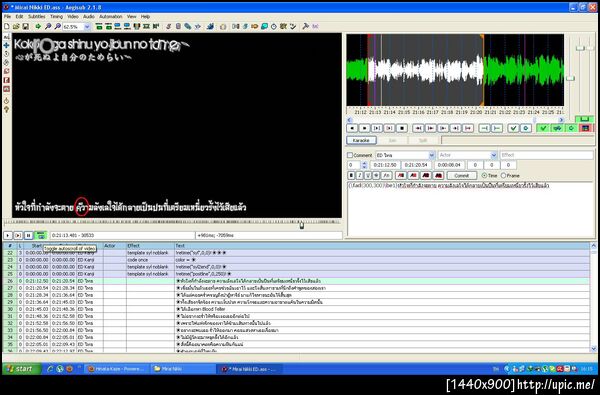This screenshot has width=600, height=395.
Task: Stop audio playback
Action: (x=401, y=128)
